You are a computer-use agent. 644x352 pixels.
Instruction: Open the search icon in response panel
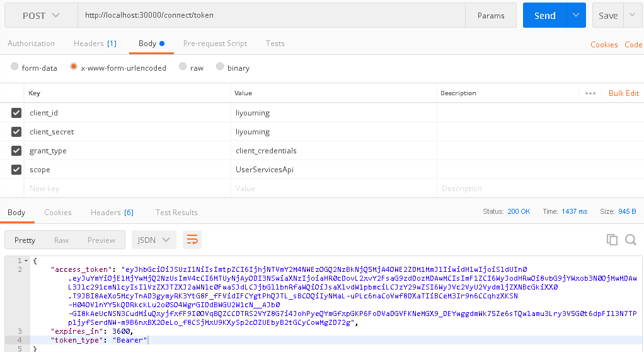[x=630, y=240]
